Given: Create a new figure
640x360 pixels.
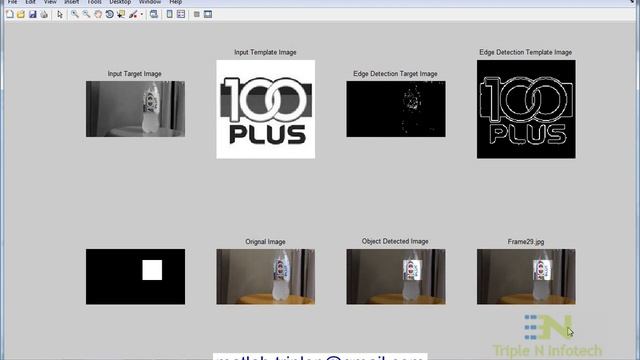Looking at the screenshot, I should pos(10,15).
